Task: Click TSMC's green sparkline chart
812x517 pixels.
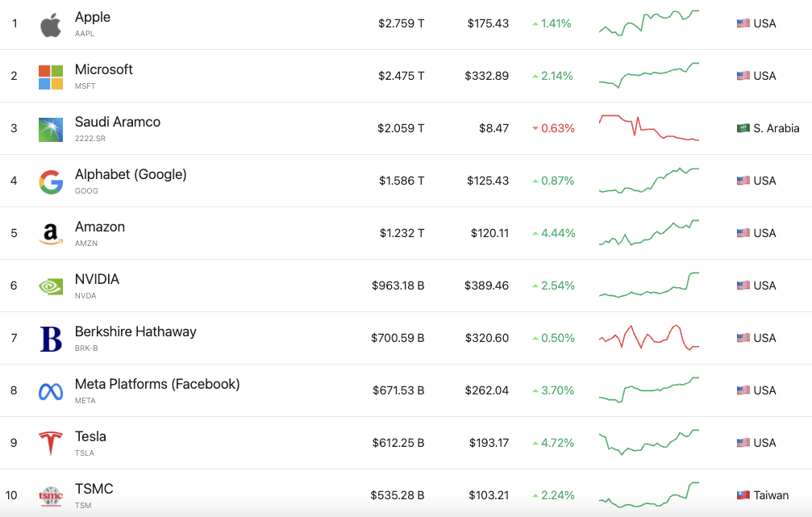Action: (649, 494)
